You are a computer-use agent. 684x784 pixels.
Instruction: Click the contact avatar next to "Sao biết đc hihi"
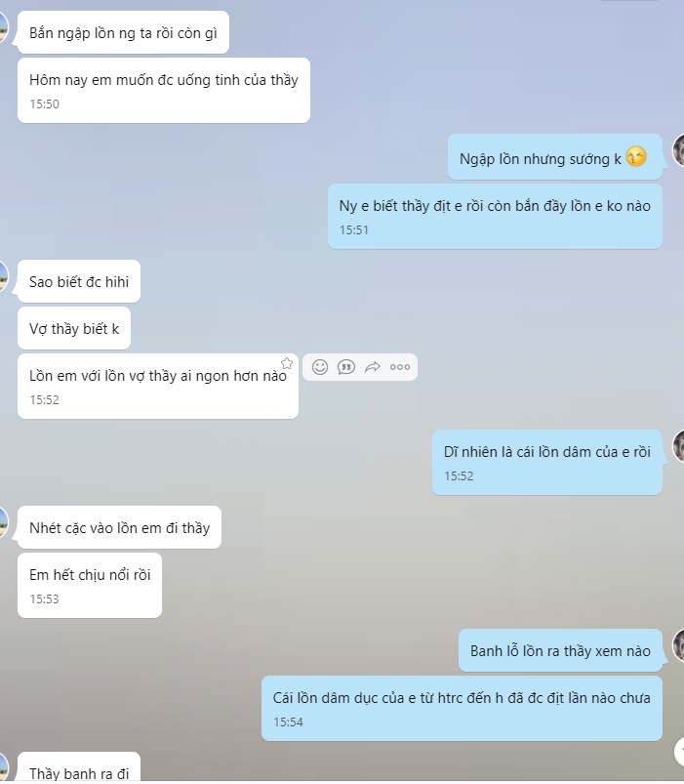click(4, 276)
